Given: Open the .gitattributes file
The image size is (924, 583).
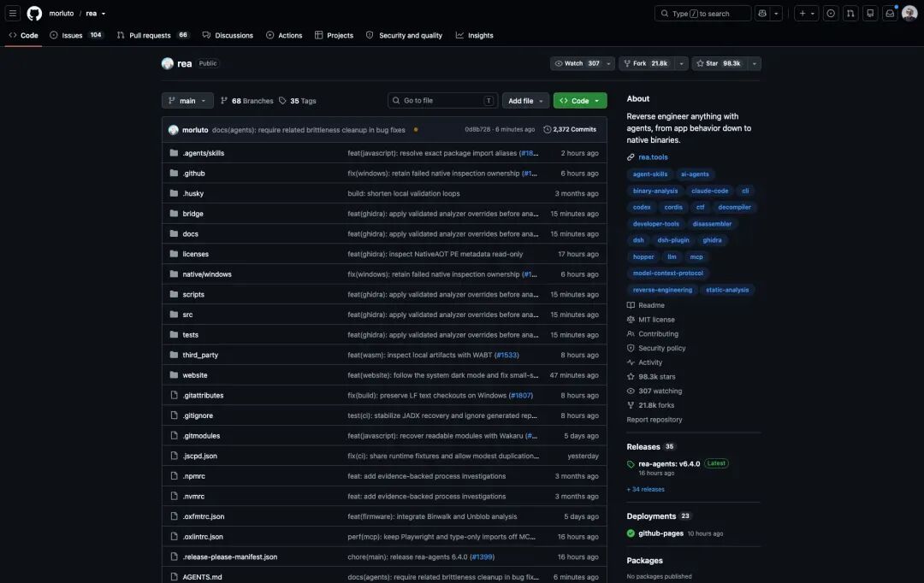Looking at the screenshot, I should click(x=203, y=396).
